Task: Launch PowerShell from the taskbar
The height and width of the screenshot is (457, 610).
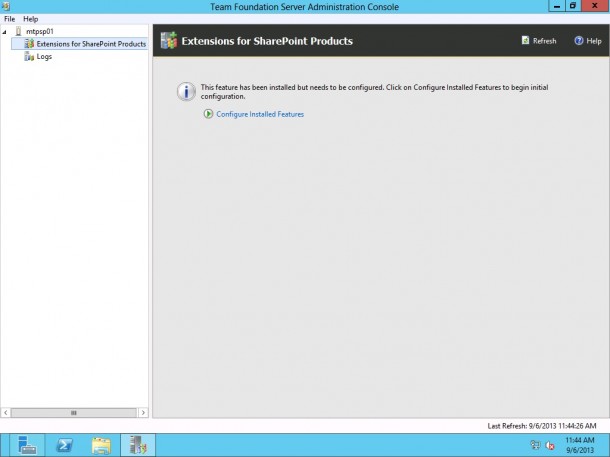Action: tap(65, 445)
